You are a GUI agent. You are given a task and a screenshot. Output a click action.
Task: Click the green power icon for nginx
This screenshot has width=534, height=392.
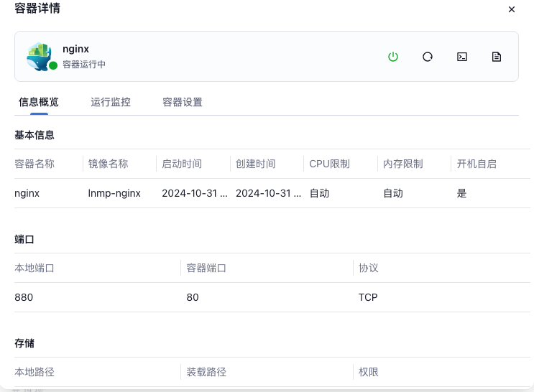pyautogui.click(x=393, y=57)
